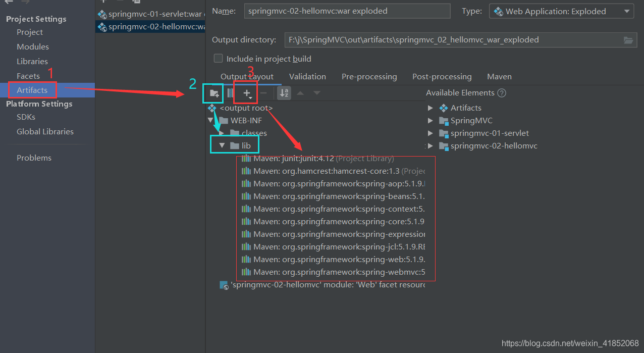Image resolution: width=644 pixels, height=353 pixels.
Task: Click the Move Up arrow icon
Action: coord(300,93)
